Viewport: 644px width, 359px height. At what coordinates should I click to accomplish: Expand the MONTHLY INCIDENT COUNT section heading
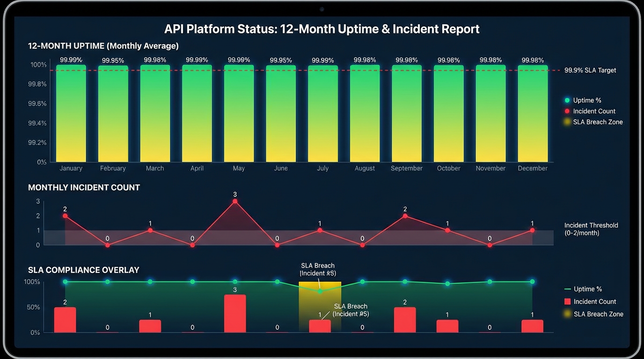[84, 187]
